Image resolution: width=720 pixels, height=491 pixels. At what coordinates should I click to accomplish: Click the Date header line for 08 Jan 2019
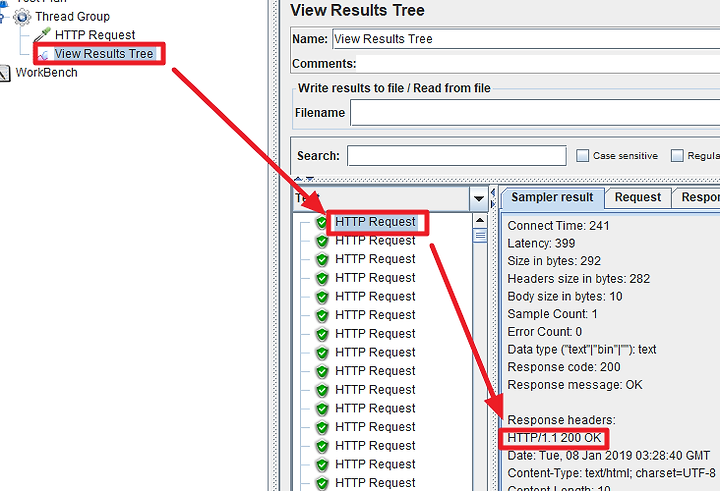pyautogui.click(x=608, y=456)
